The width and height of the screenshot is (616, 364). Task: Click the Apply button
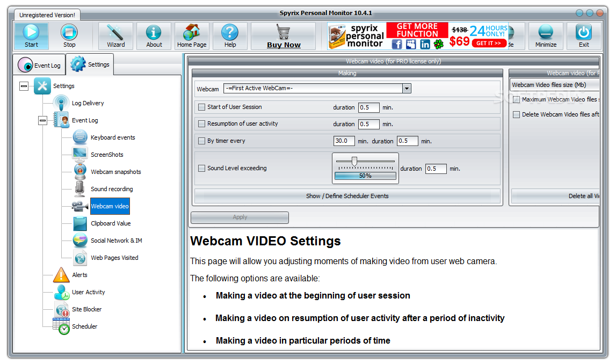coord(240,217)
